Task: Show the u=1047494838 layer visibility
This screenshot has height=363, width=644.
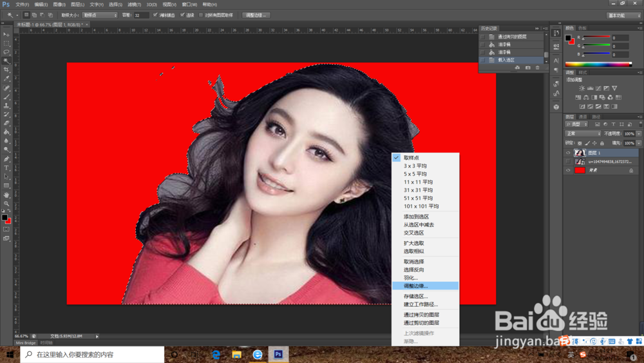Action: pyautogui.click(x=568, y=162)
